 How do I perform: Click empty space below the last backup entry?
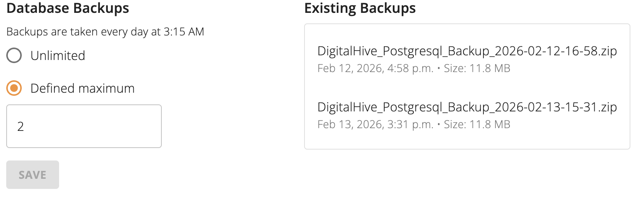[467, 141]
